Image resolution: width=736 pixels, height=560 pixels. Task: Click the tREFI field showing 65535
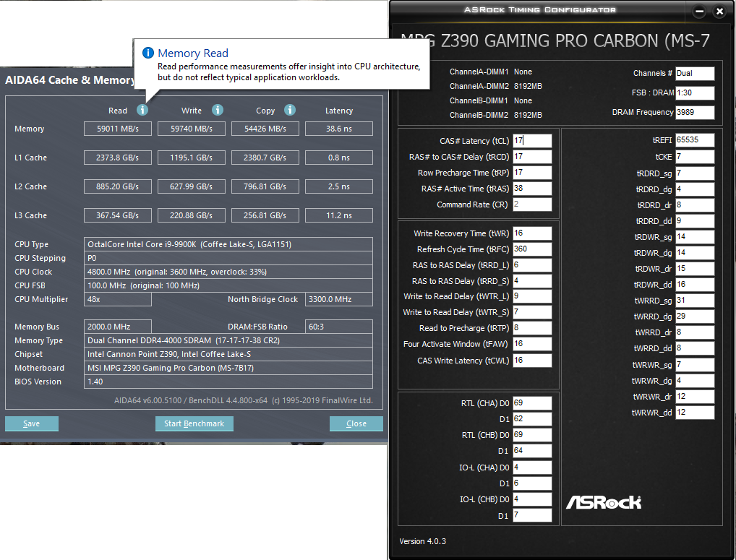[695, 139]
